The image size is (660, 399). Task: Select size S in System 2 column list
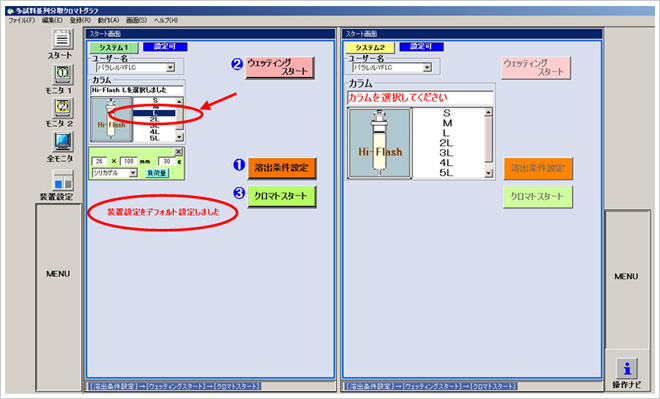447,113
